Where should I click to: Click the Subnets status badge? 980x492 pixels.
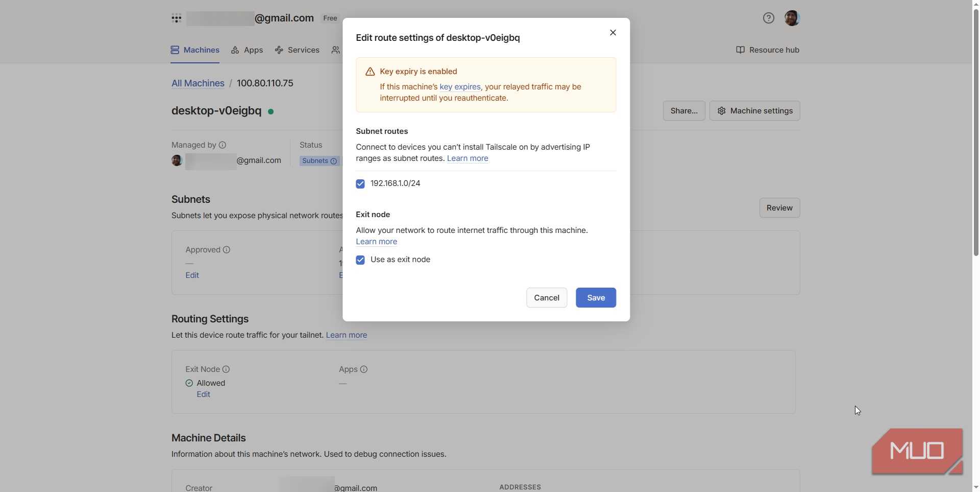pos(319,161)
